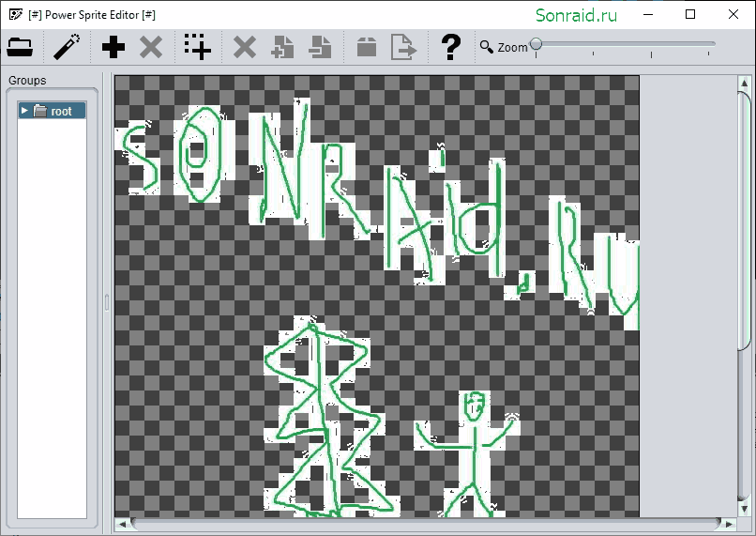Click the magnifier icon next to Zoom
Viewport: 756px width, 536px height.
click(x=487, y=47)
